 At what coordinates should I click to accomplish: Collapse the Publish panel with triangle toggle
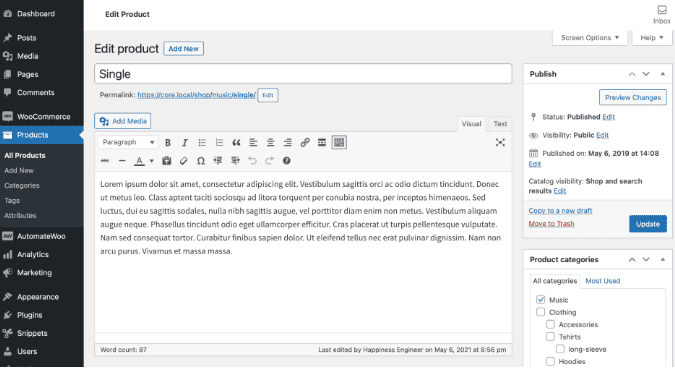[663, 74]
